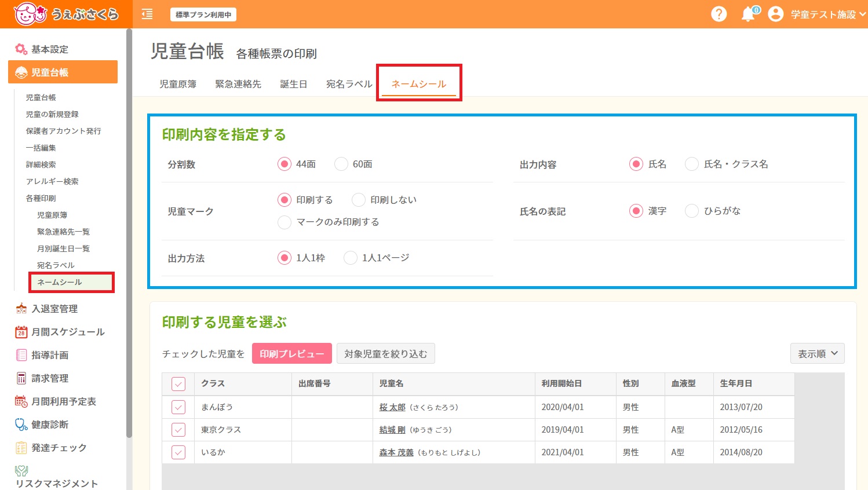Click the user account avatar icon
The height and width of the screenshot is (490, 868).
click(x=775, y=14)
